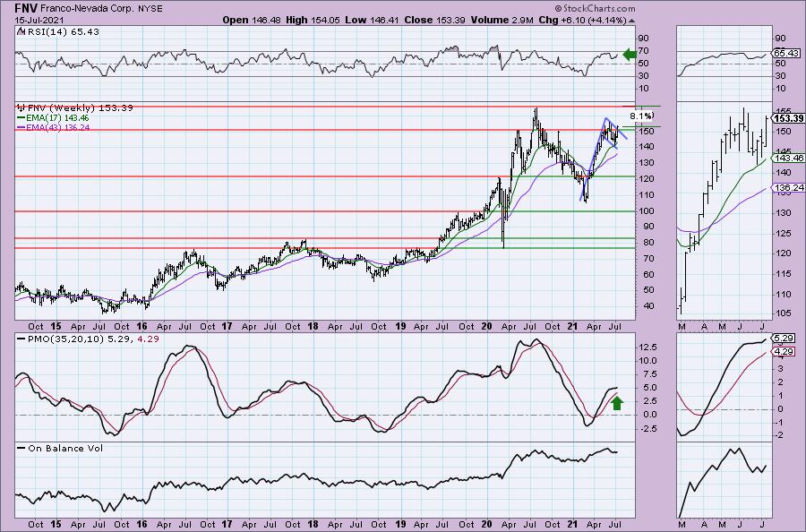Click the EMA(17) 143.46 legend text
806x532 pixels.
pos(58,117)
